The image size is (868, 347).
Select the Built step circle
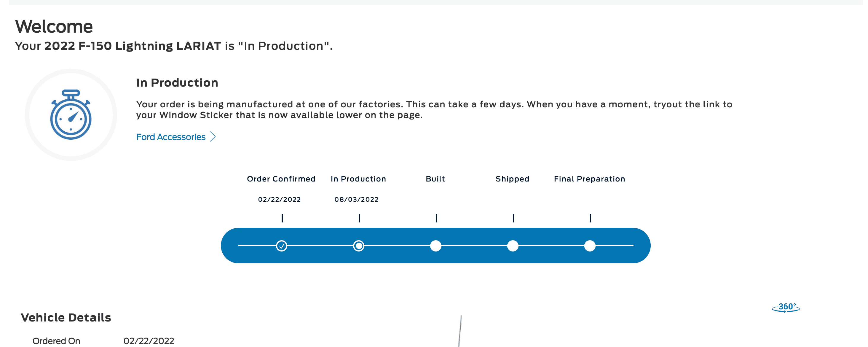tap(436, 246)
